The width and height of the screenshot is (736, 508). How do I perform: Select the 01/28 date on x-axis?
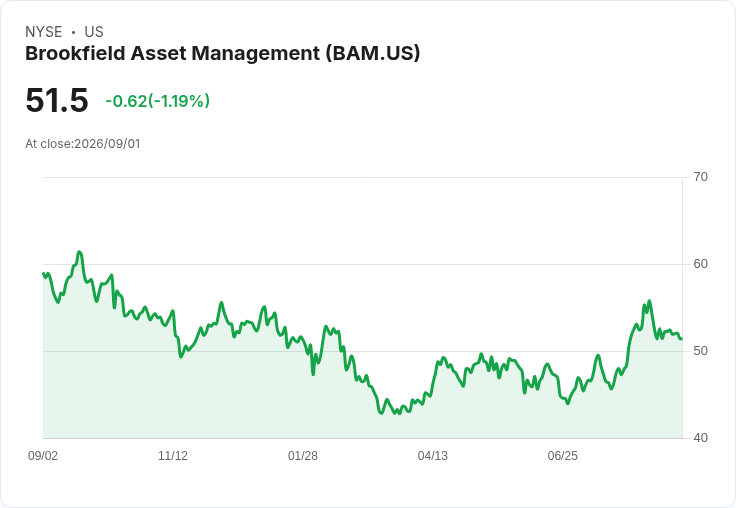tap(303, 456)
